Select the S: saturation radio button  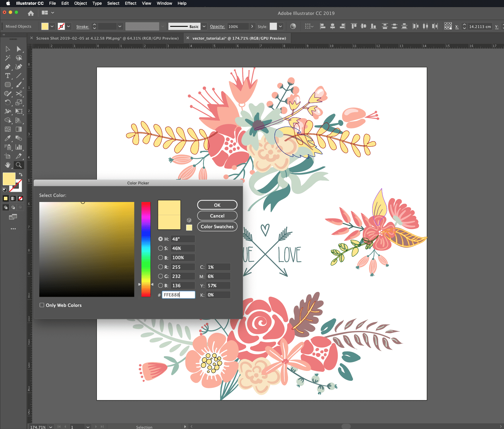(x=161, y=248)
